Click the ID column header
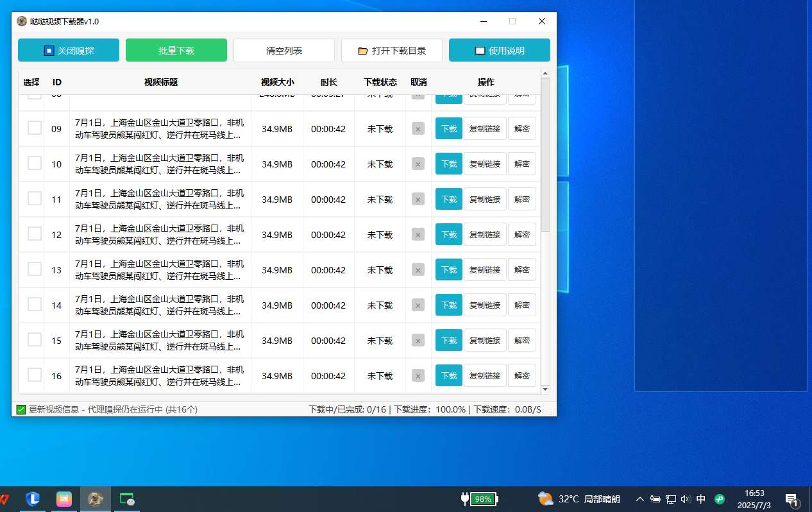This screenshot has width=812, height=512. 57,82
